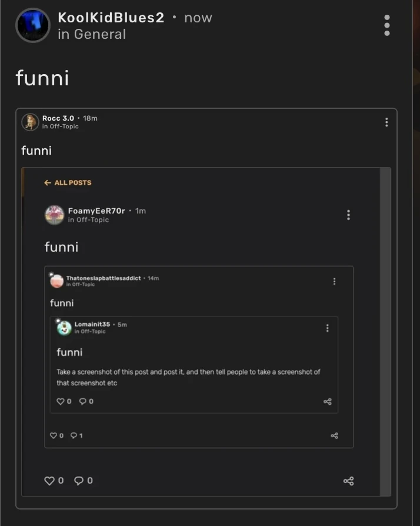Open the three-dot menu on Rocc 3.0's post

click(x=386, y=122)
